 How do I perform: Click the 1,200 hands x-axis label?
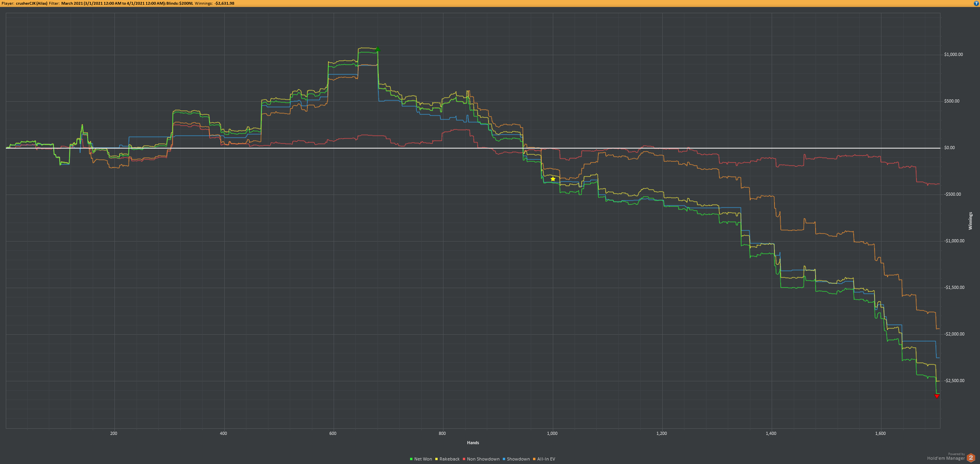(x=661, y=433)
